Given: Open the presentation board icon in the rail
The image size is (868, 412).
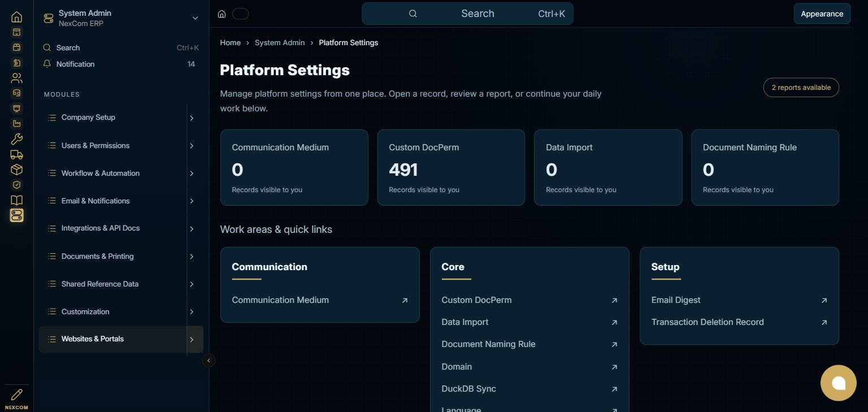Looking at the screenshot, I should click(x=17, y=109).
